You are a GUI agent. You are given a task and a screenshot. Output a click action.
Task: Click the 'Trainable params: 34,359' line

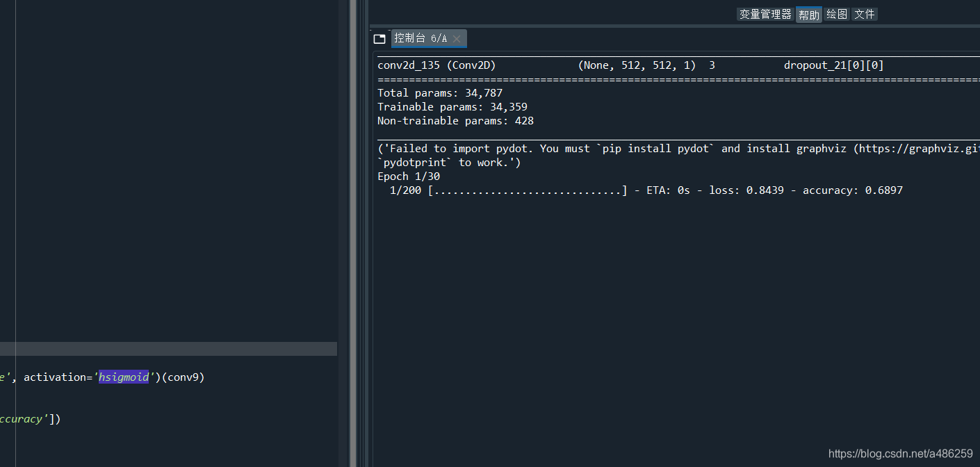tap(452, 107)
